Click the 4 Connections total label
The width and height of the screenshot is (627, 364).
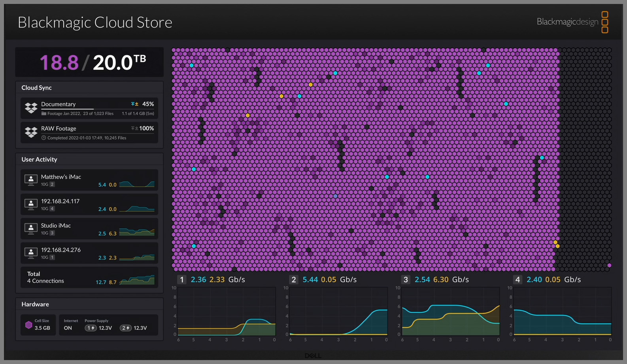45,281
